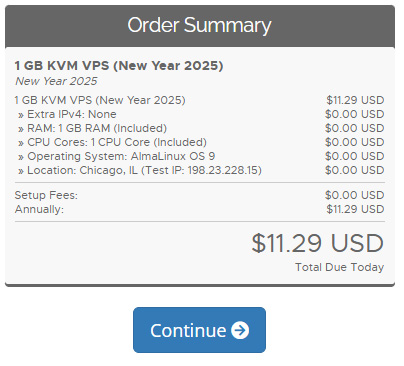Click the large $11.29 USD total
The width and height of the screenshot is (404, 366).
317,243
